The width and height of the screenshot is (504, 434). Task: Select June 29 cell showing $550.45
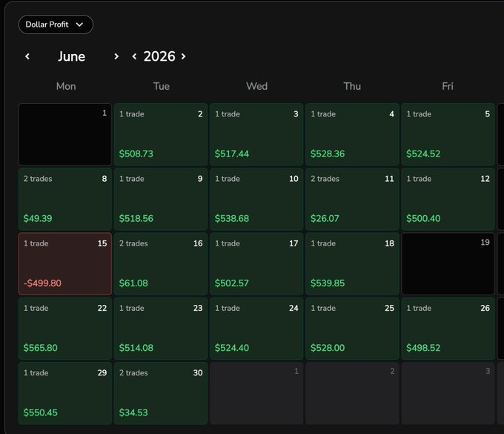click(65, 393)
